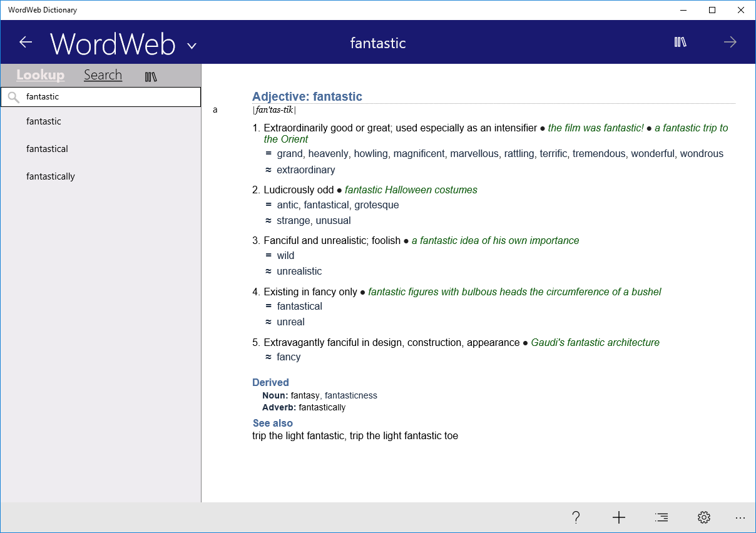Click fantastically in the Derived section

click(320, 407)
